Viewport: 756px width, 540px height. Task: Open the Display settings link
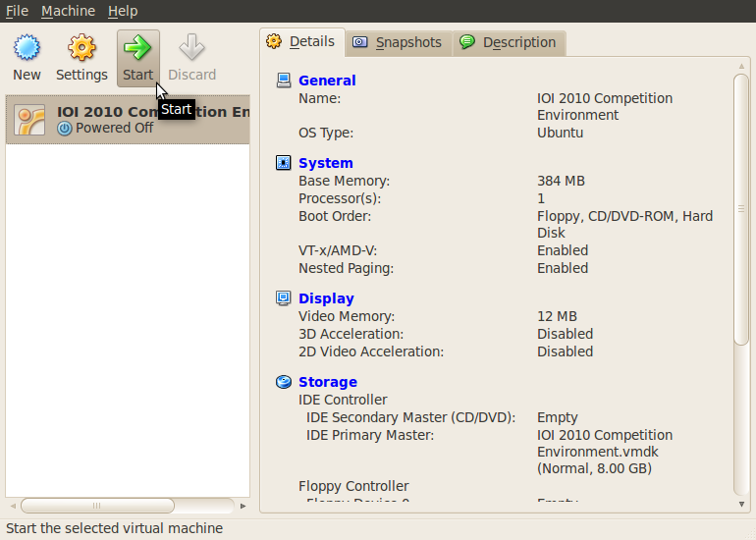[326, 298]
